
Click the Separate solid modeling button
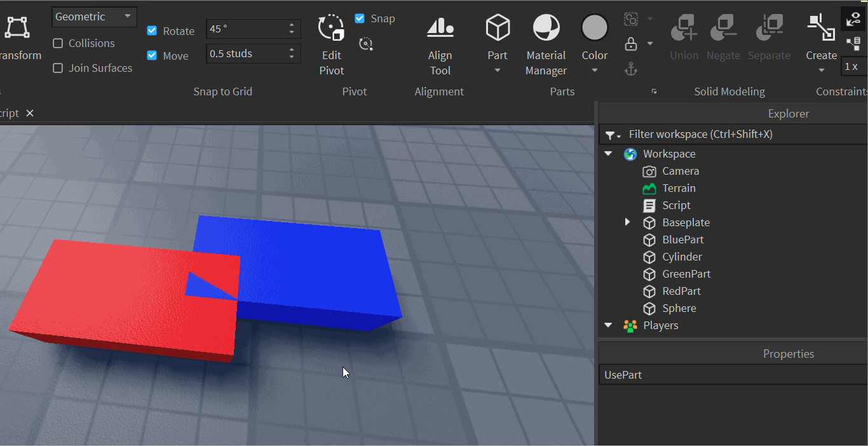click(769, 38)
